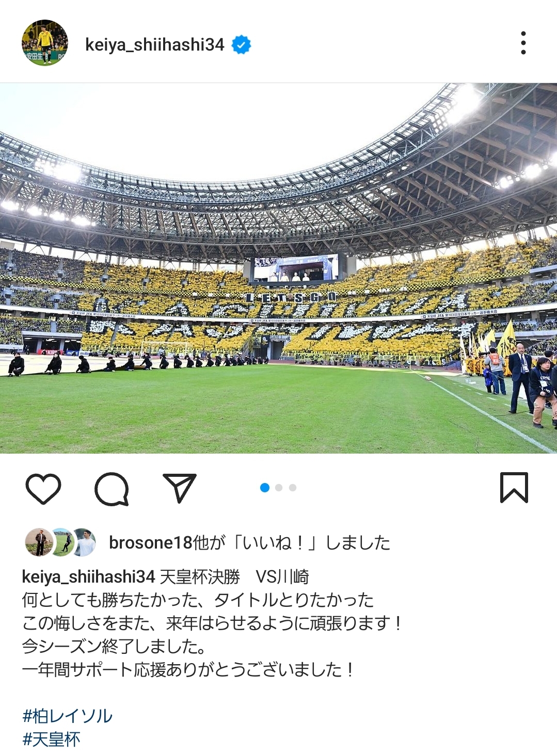This screenshot has width=557, height=756.
Task: Jump to the second carousel dot
Action: click(x=279, y=488)
